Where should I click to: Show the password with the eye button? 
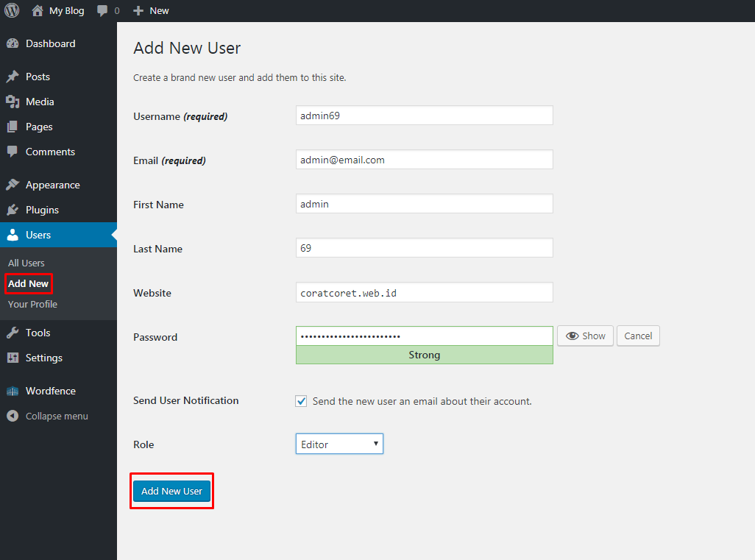pos(585,336)
